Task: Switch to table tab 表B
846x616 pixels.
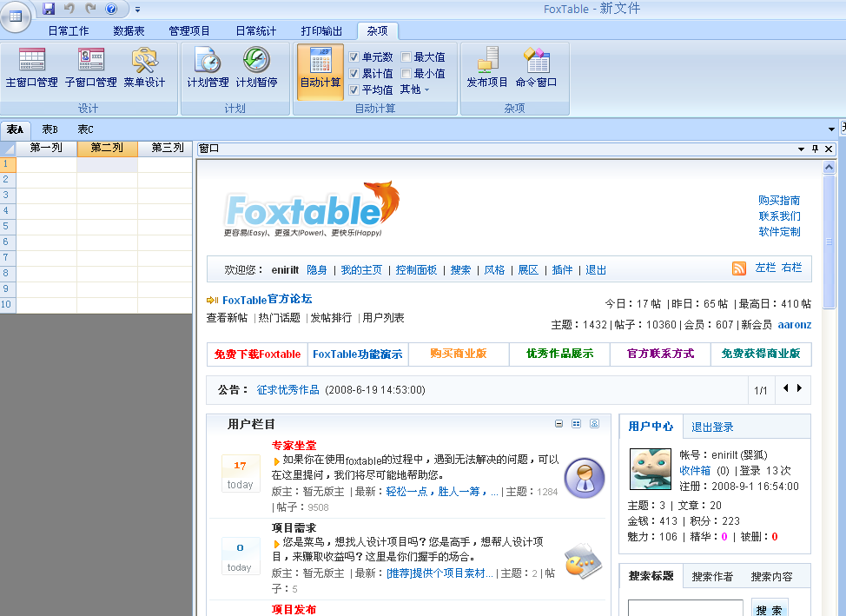Action: (x=50, y=129)
